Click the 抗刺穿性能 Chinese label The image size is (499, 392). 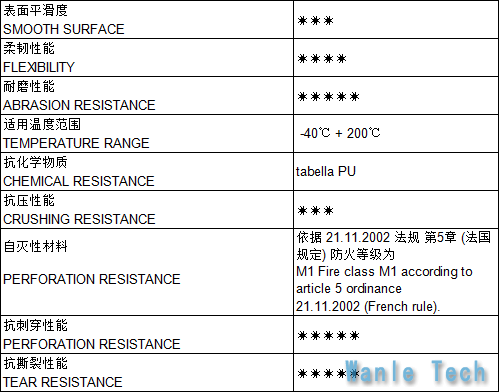pos(36,325)
